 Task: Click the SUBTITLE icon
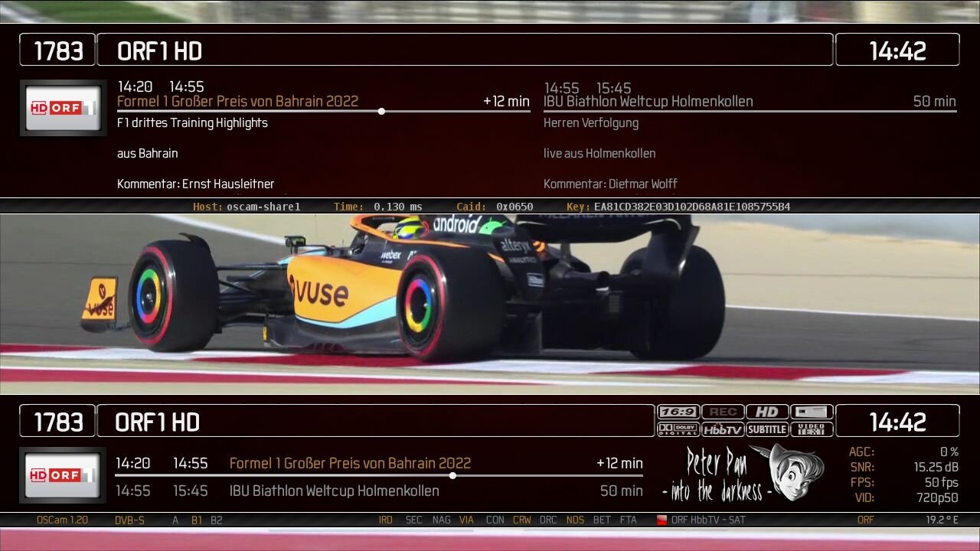(x=767, y=429)
